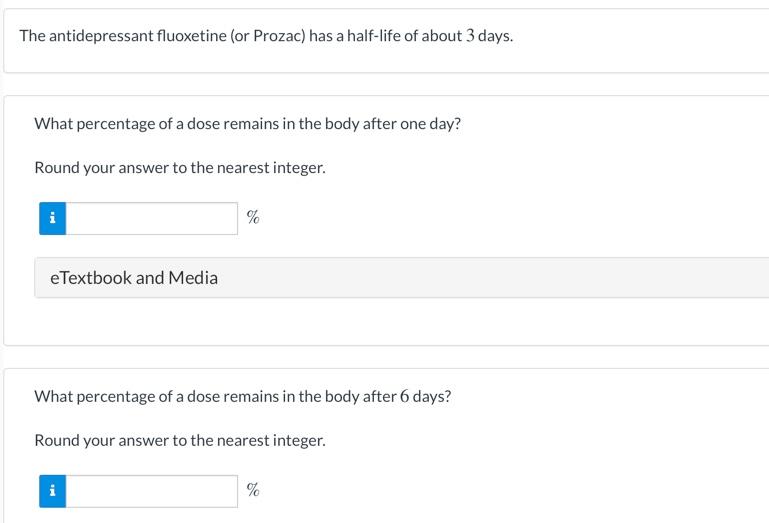Click the info icon beside the one-day answer box
Screen dimensions: 769x523
point(52,218)
